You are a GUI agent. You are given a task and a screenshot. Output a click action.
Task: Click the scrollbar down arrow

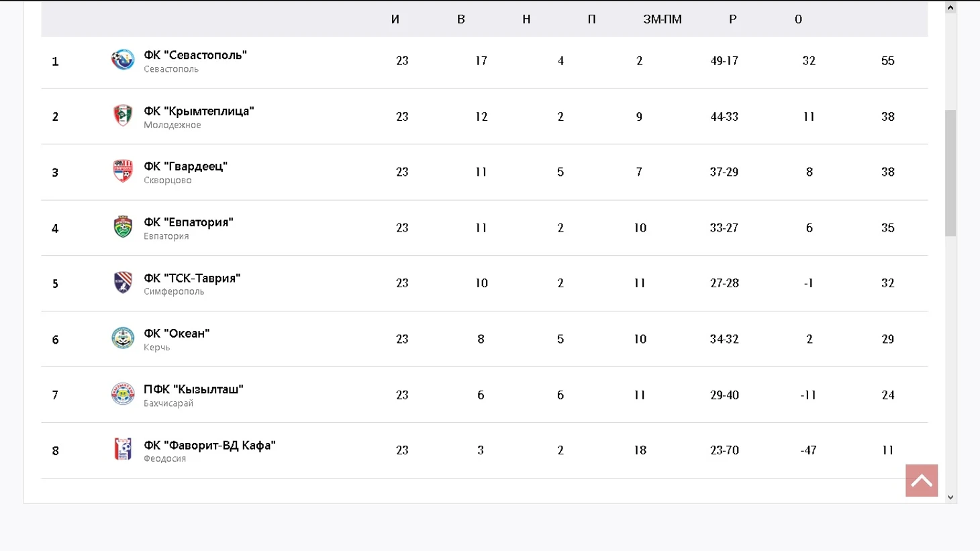pyautogui.click(x=950, y=497)
